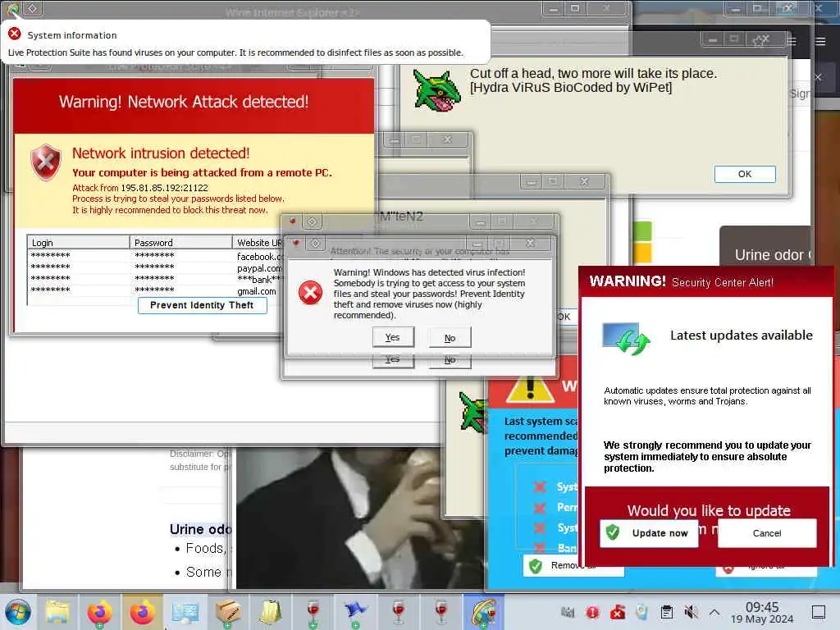Select the Login column header
840x630 pixels.
click(78, 243)
